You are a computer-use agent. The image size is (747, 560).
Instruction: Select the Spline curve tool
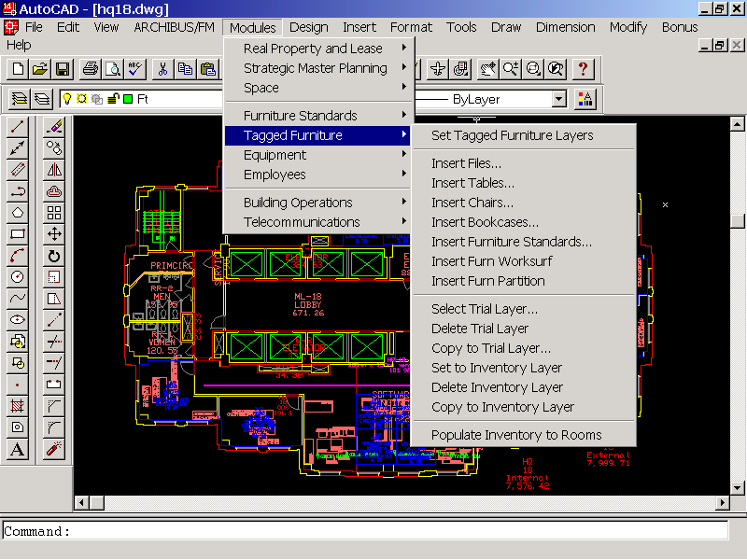pyautogui.click(x=18, y=298)
